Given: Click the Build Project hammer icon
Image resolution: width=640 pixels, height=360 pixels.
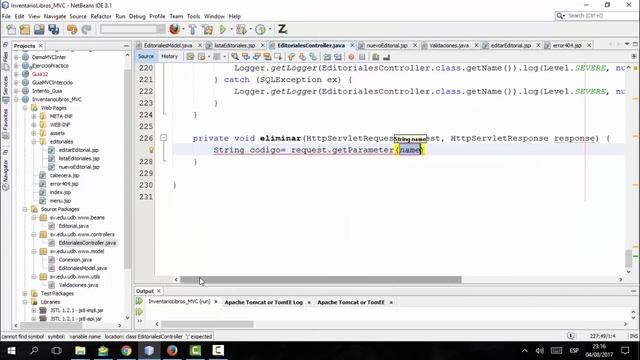Looking at the screenshot, I should (193, 29).
